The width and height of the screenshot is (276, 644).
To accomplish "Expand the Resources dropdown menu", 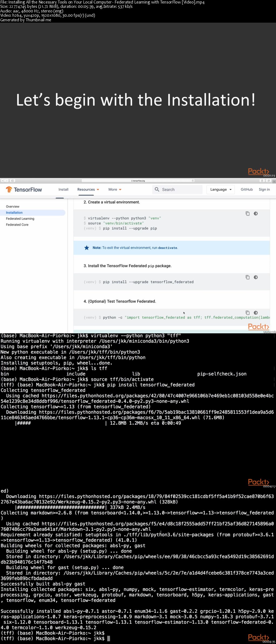I will click(x=88, y=190).
